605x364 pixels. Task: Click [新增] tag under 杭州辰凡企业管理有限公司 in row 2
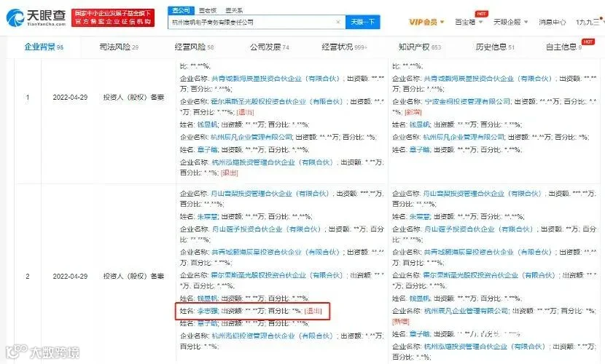(400, 321)
